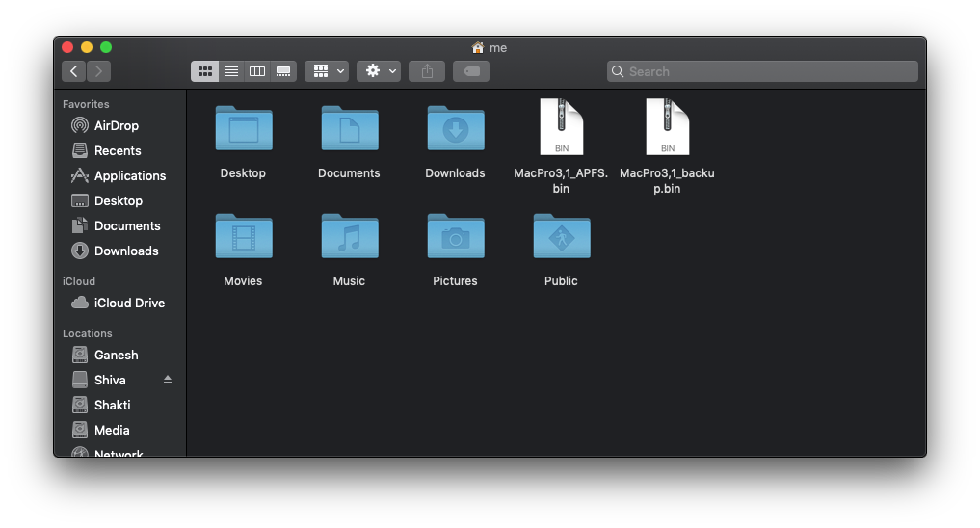Click the Share toolbar button
980x528 pixels.
click(427, 71)
